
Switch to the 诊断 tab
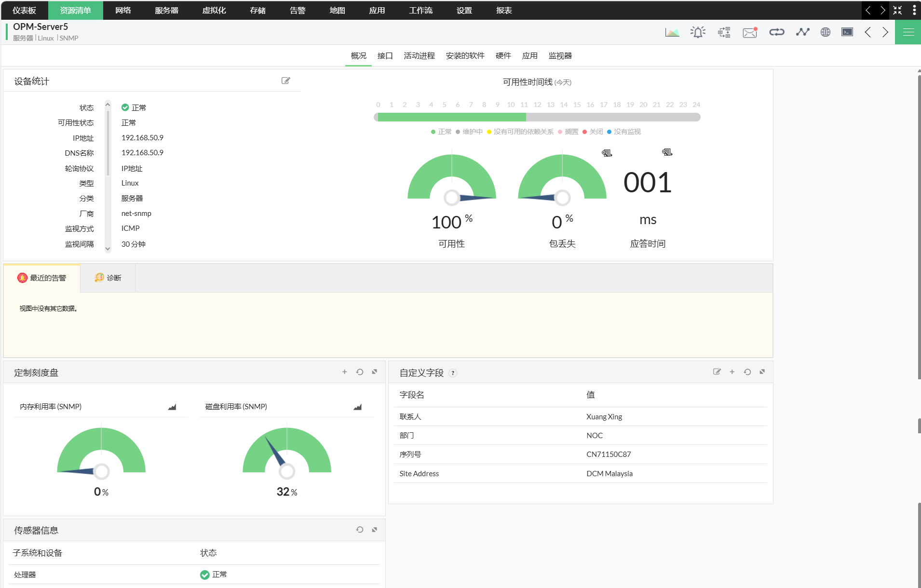[x=108, y=278]
